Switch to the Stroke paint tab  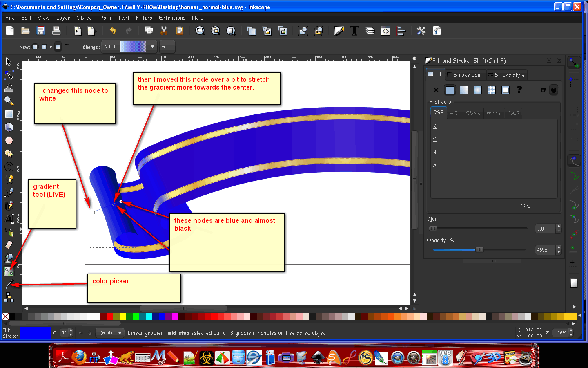tap(465, 75)
